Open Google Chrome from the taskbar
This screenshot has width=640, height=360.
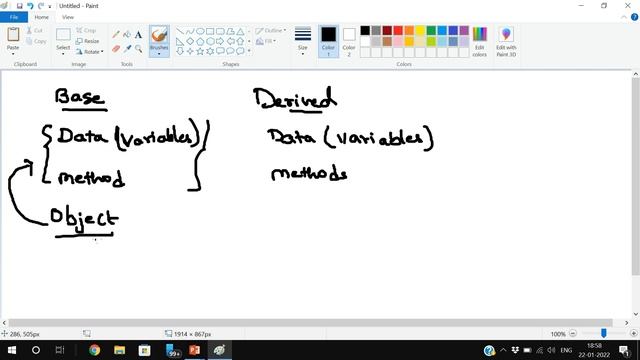94,350
